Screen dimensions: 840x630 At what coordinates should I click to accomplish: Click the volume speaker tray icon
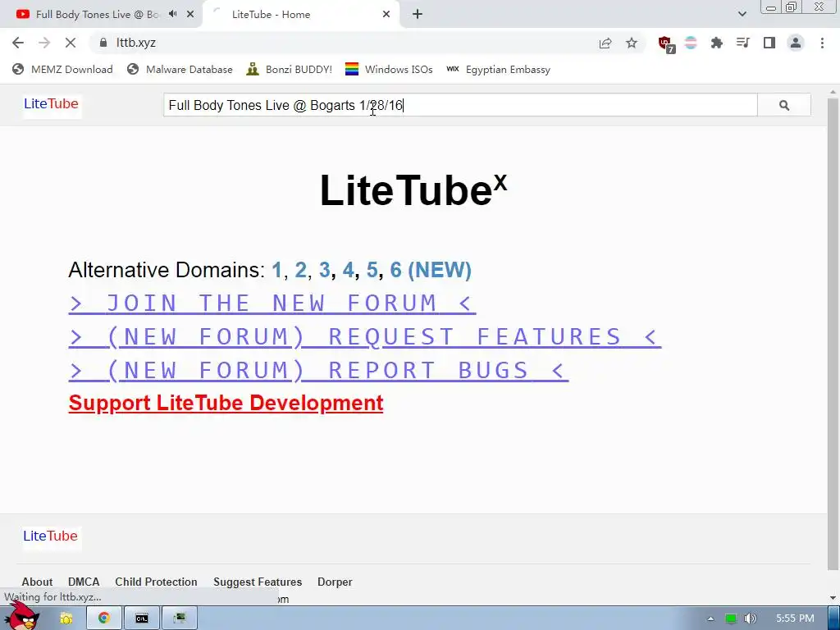click(x=751, y=619)
